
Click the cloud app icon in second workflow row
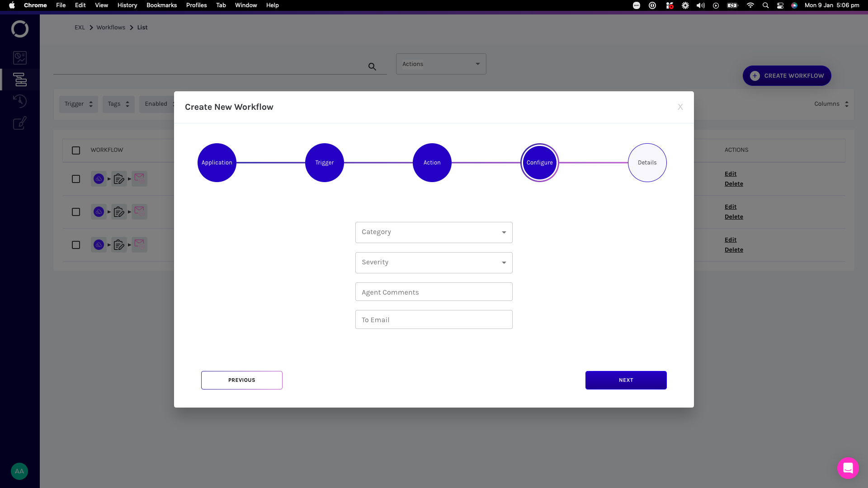pyautogui.click(x=99, y=212)
